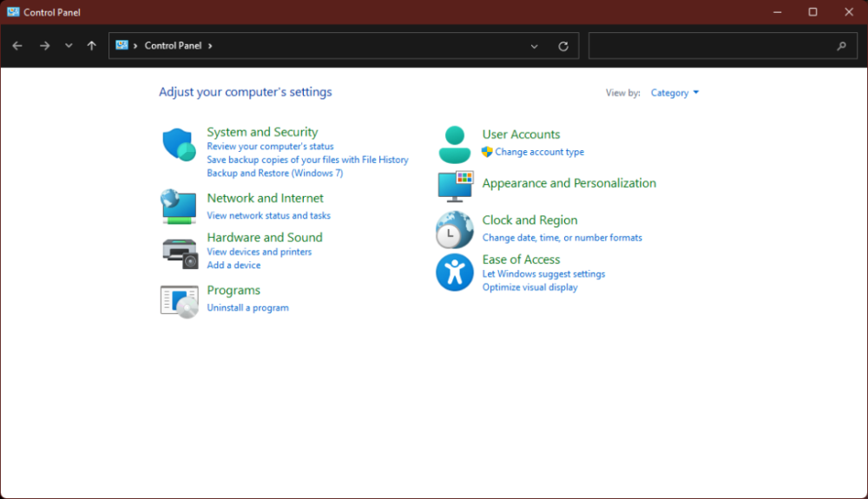Image resolution: width=868 pixels, height=499 pixels.
Task: Open Change account type link
Action: click(539, 152)
